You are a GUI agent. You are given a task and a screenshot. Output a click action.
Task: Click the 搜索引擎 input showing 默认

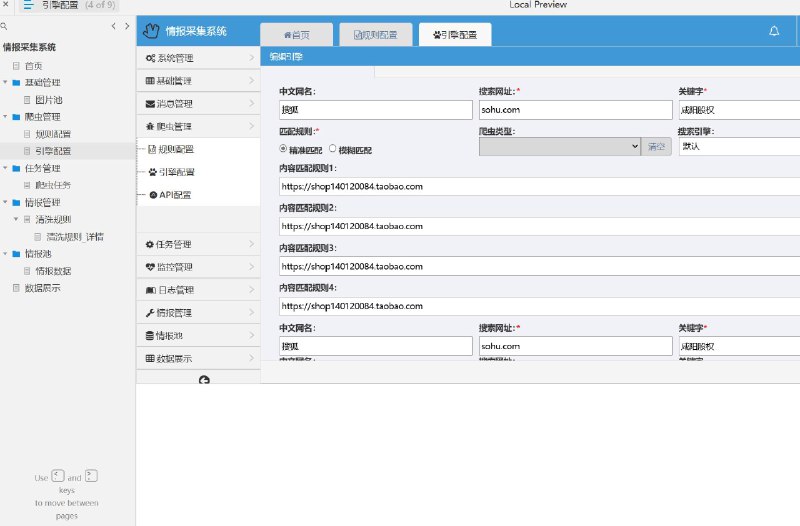[739, 146]
